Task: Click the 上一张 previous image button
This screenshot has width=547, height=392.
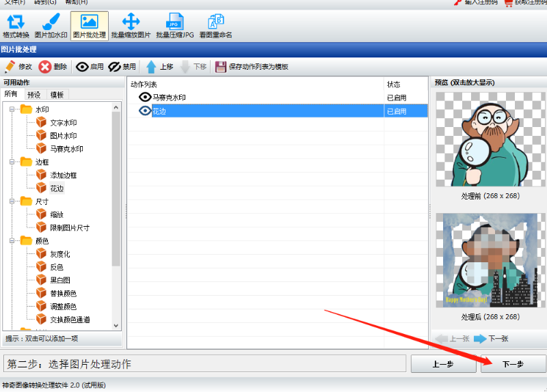Action: click(x=453, y=338)
